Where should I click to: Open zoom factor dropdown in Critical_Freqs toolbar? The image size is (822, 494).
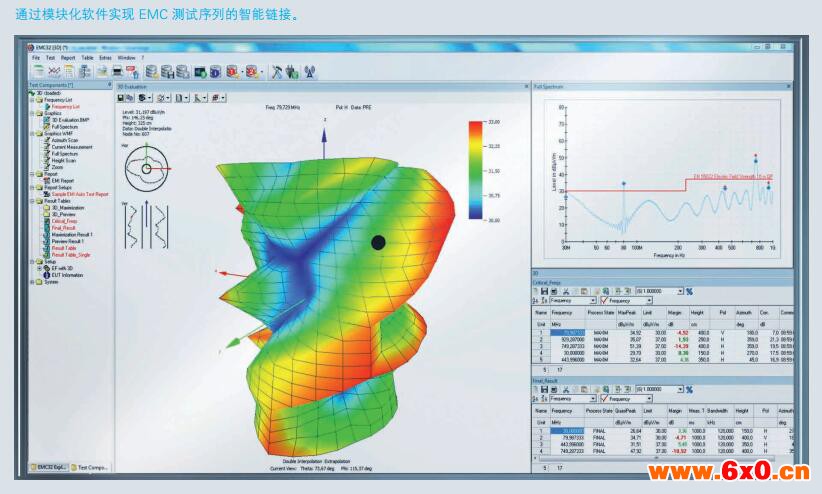680,292
